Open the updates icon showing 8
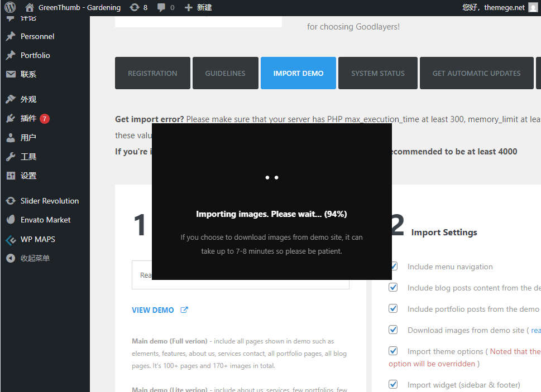This screenshot has height=392, width=541. click(x=134, y=7)
